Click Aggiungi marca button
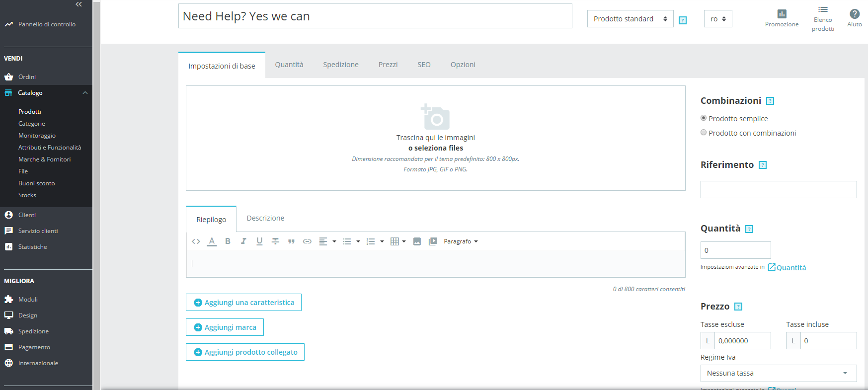Screen dimensions: 868x390 click(x=225, y=327)
